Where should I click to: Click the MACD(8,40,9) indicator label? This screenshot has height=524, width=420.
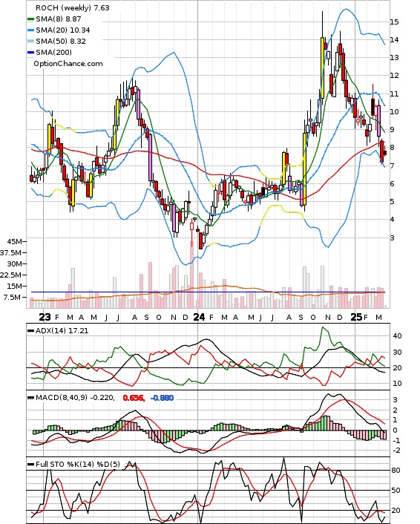click(x=75, y=398)
